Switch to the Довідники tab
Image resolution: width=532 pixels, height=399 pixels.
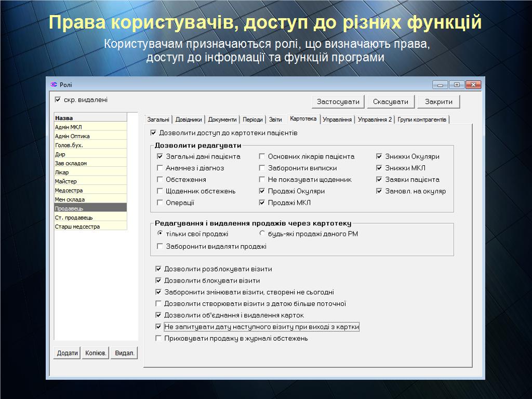click(189, 119)
